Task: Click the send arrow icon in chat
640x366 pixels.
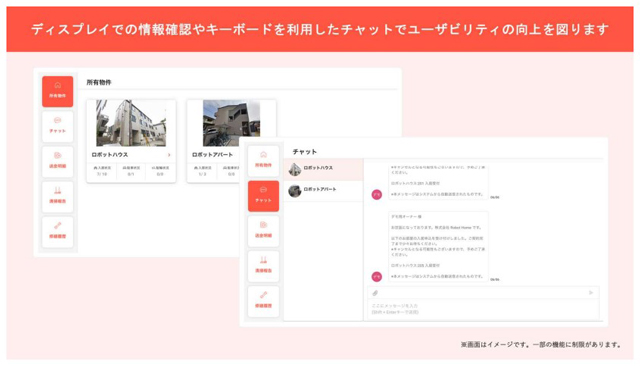Action: coord(591,293)
